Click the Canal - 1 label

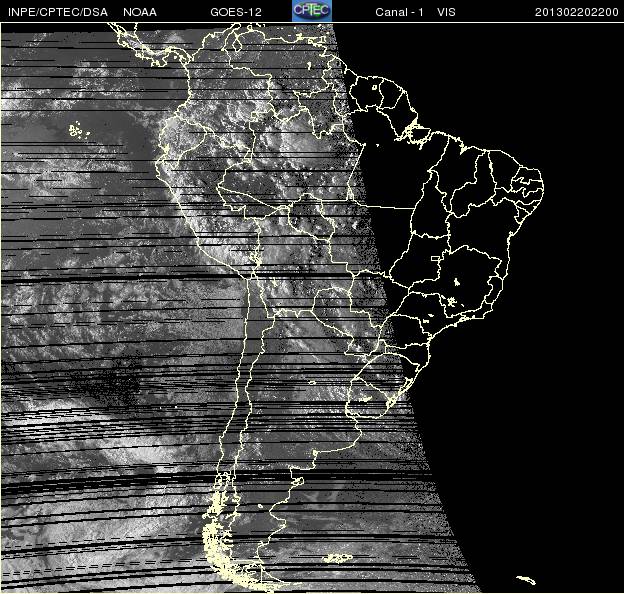click(x=399, y=12)
